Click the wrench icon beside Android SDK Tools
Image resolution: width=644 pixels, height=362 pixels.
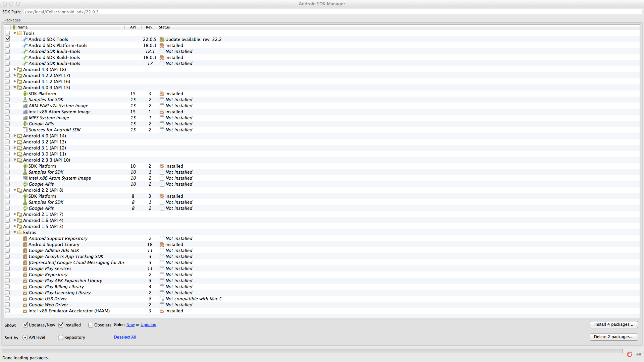coord(25,39)
